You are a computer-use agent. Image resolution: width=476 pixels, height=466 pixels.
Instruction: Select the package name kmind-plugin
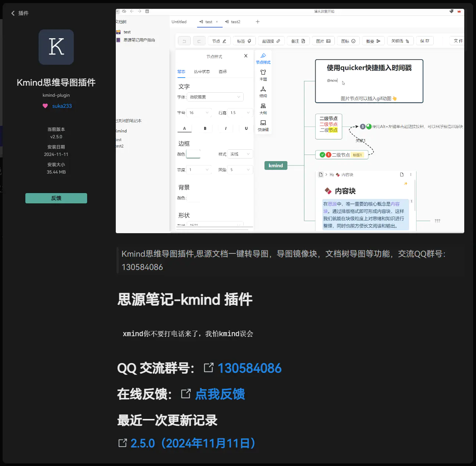(x=56, y=95)
